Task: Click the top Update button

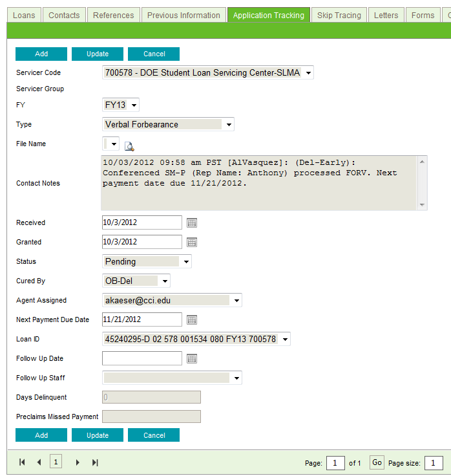Action: (98, 54)
